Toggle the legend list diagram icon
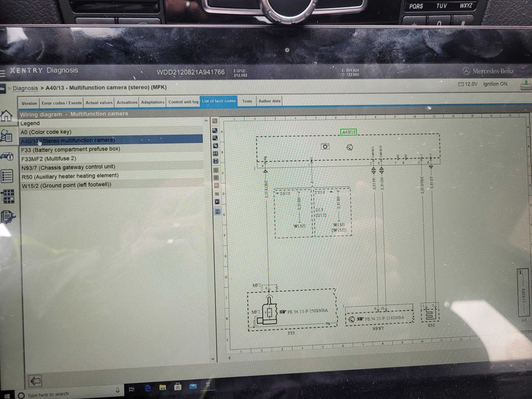This screenshot has height=399, width=532. [217, 211]
